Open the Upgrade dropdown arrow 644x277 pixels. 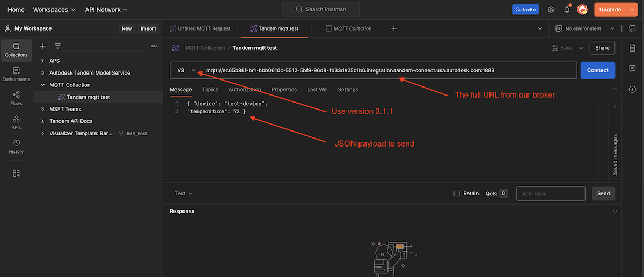click(631, 9)
